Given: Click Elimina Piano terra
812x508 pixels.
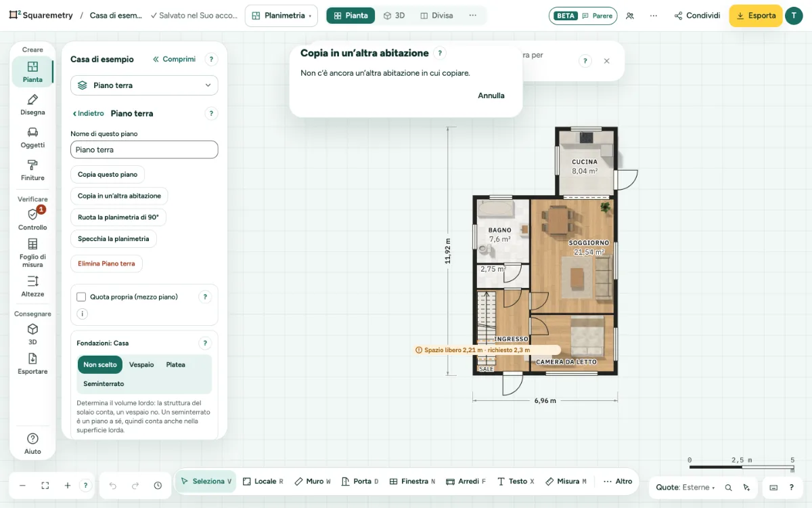Looking at the screenshot, I should pyautogui.click(x=106, y=263).
